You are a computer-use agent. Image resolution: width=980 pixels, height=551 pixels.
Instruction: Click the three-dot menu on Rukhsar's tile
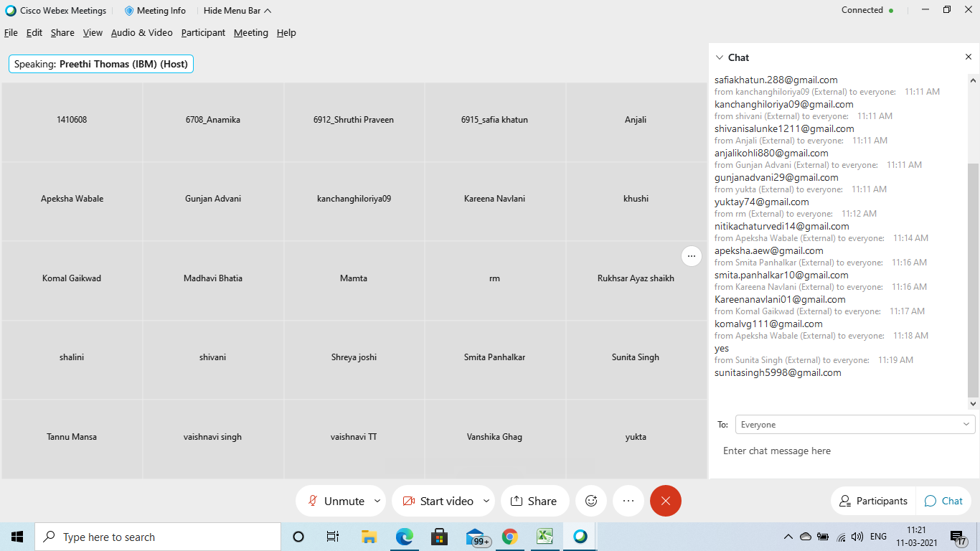point(691,256)
